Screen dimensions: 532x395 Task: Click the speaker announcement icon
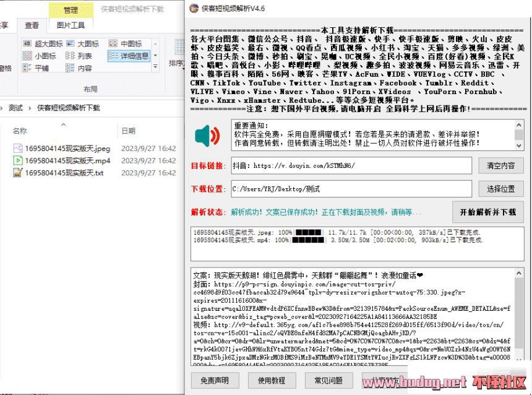208,136
